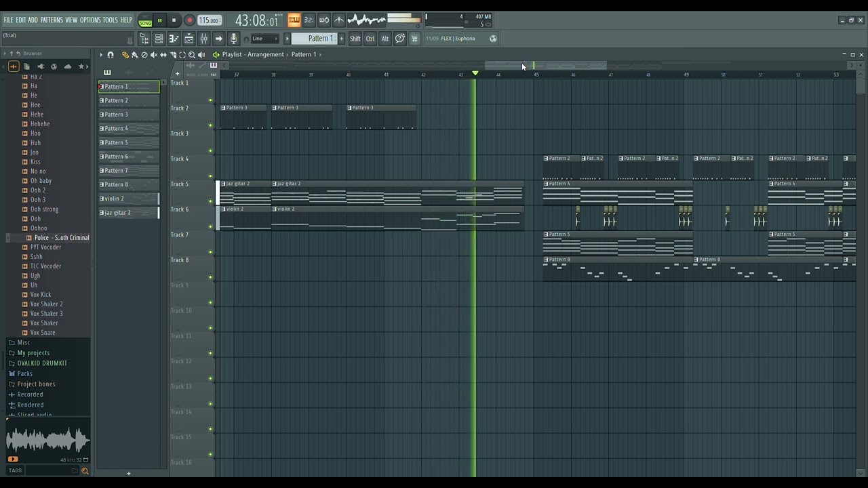Click the Ctrl button in toolbar
This screenshot has width=868, height=488.
click(370, 39)
